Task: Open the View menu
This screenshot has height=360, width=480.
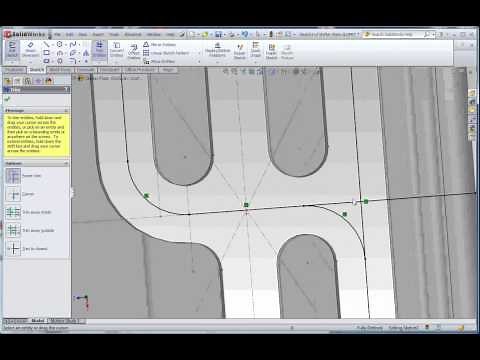Action: point(83,34)
